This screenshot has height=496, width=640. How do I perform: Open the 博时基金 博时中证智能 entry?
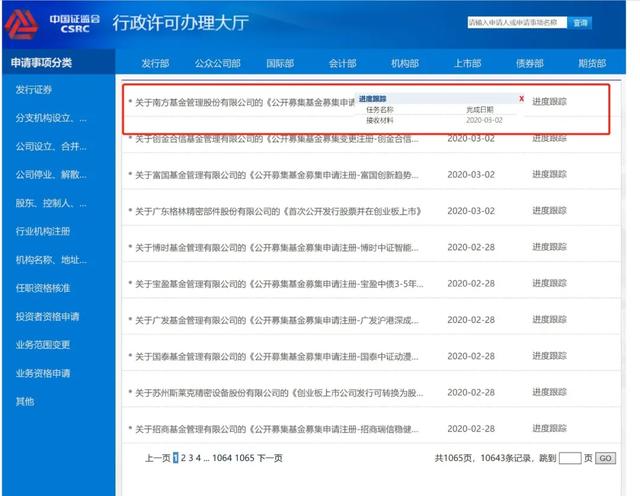coord(277,248)
